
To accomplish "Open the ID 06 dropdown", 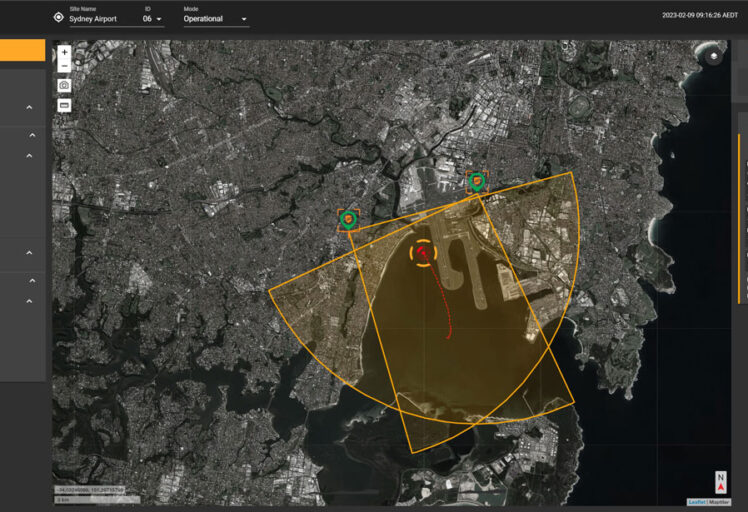I will pyautogui.click(x=152, y=19).
